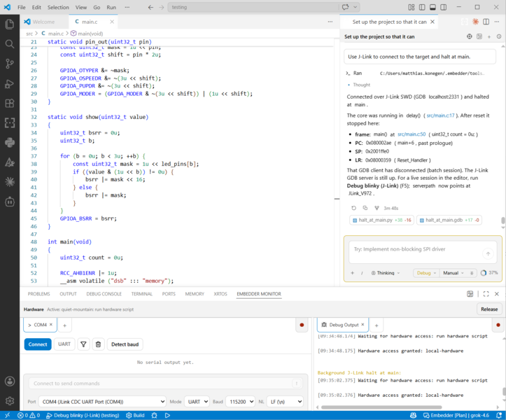Click the bug debug icon in status bar
This screenshot has width=506, height=420.
click(x=154, y=416)
